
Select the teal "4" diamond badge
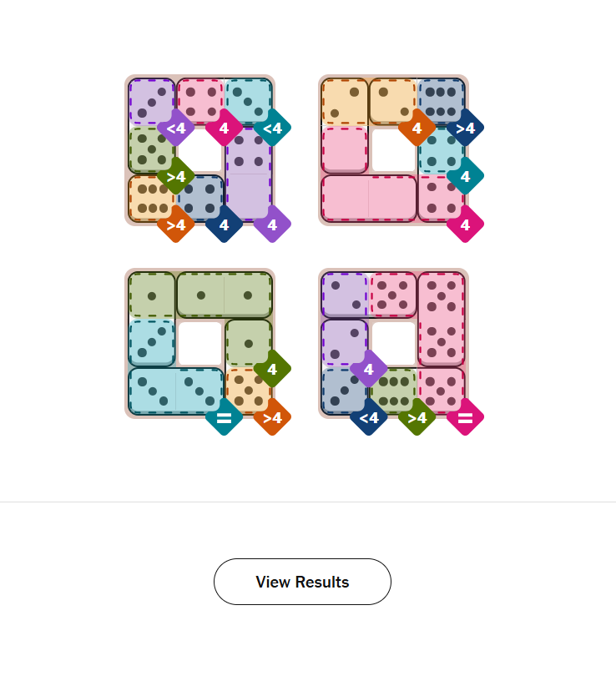[465, 176]
